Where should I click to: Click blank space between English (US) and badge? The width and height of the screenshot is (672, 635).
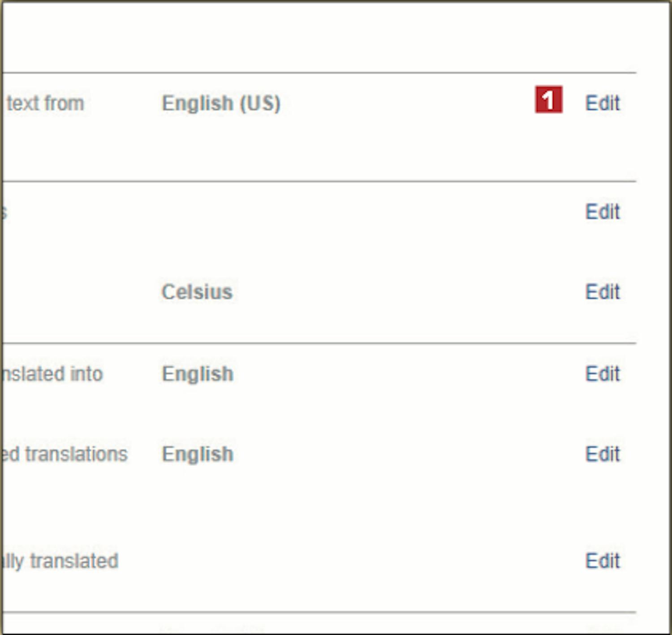point(408,103)
